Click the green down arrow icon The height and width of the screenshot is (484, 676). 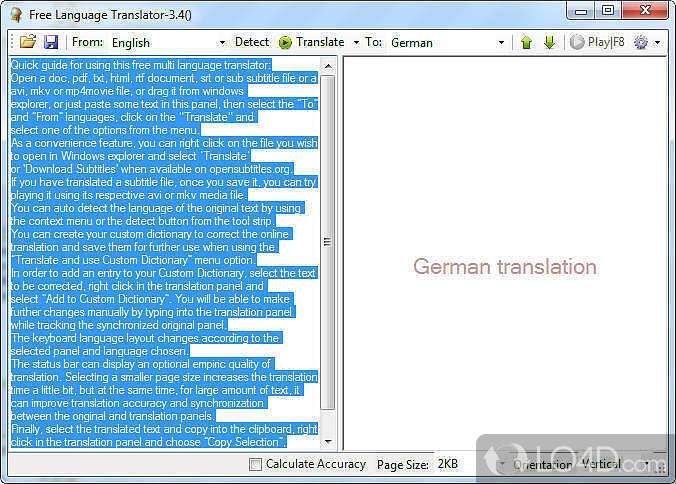point(549,43)
